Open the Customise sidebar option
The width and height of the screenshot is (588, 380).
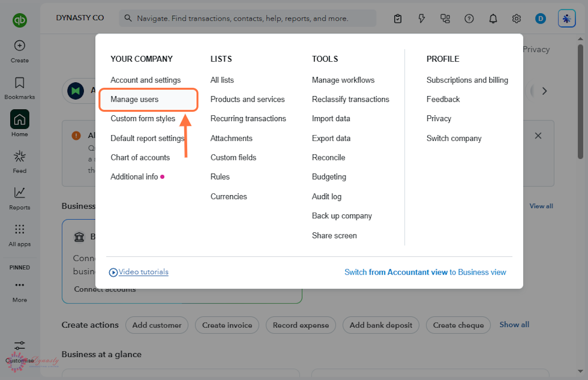[x=20, y=352]
